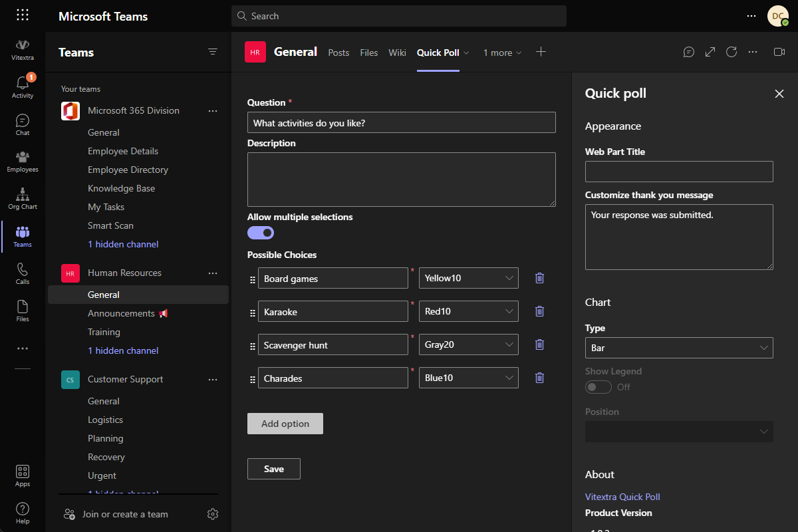
Task: Open Activity notifications bell
Action: click(23, 86)
